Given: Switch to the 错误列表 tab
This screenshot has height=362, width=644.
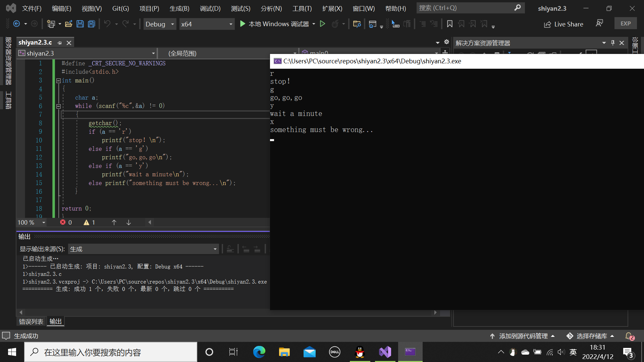Looking at the screenshot, I should 31,321.
